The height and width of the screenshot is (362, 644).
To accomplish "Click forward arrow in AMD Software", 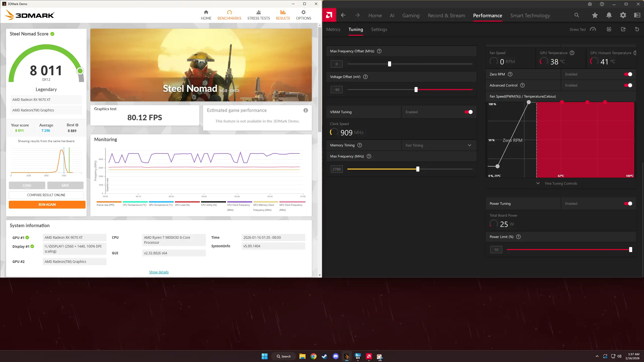I will (357, 15).
